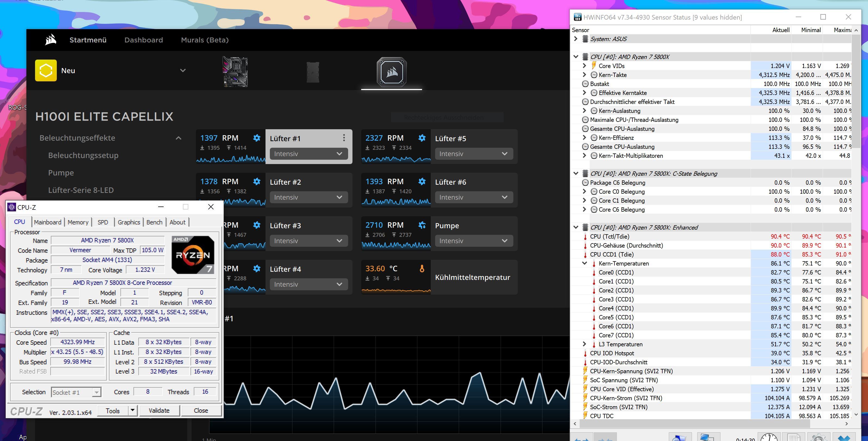Click the Minimal column header in HWiNFO
Viewport: 868px width, 441px height.
click(807, 30)
